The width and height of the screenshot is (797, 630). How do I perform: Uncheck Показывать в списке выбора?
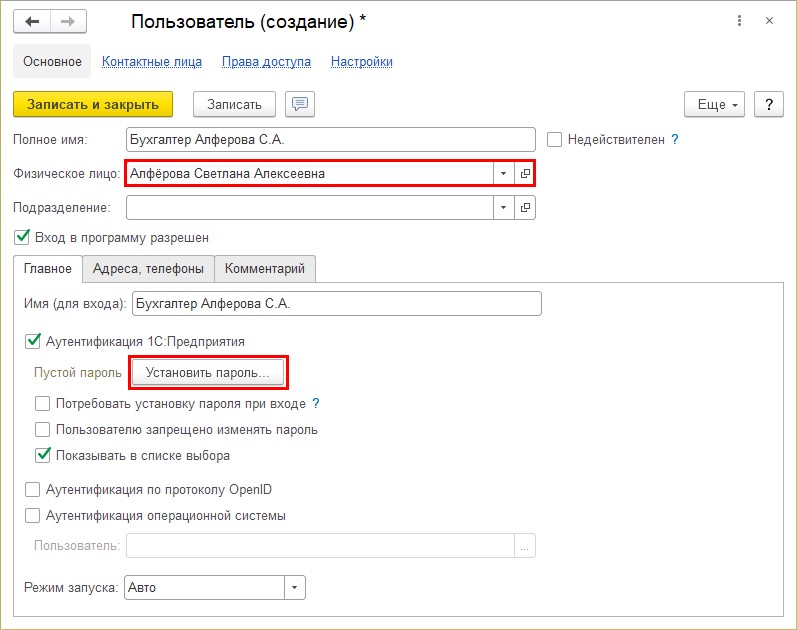(x=43, y=456)
